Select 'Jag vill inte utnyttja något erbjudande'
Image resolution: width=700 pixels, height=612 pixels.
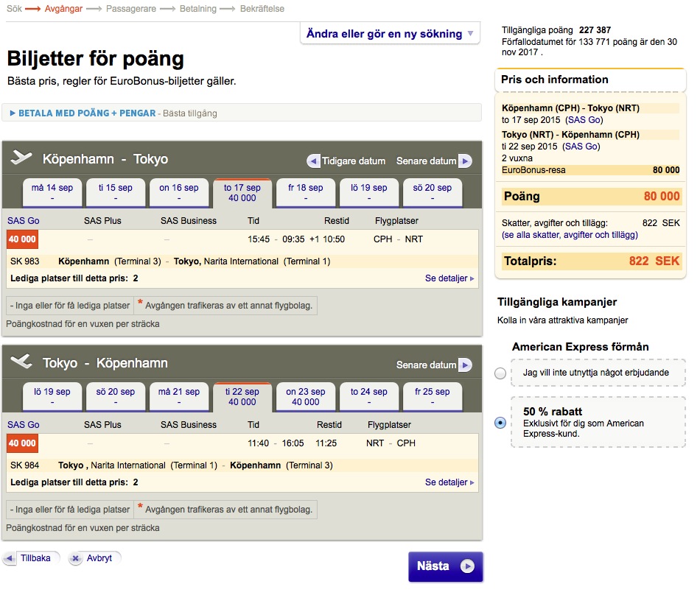pyautogui.click(x=500, y=373)
